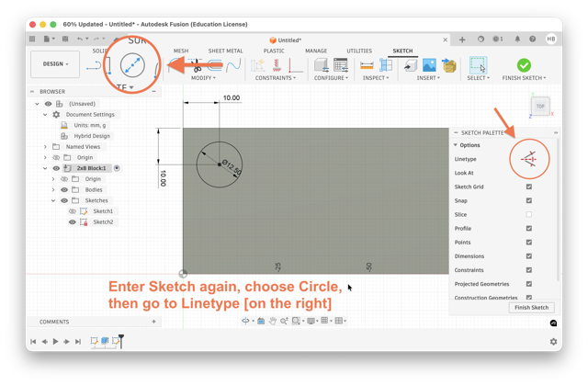The image size is (588, 385).
Task: Uncheck the Profile checkbox
Action: pyautogui.click(x=529, y=228)
